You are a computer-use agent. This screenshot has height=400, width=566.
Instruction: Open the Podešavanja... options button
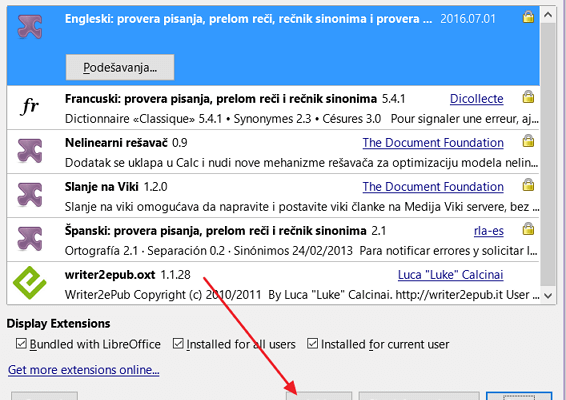120,67
